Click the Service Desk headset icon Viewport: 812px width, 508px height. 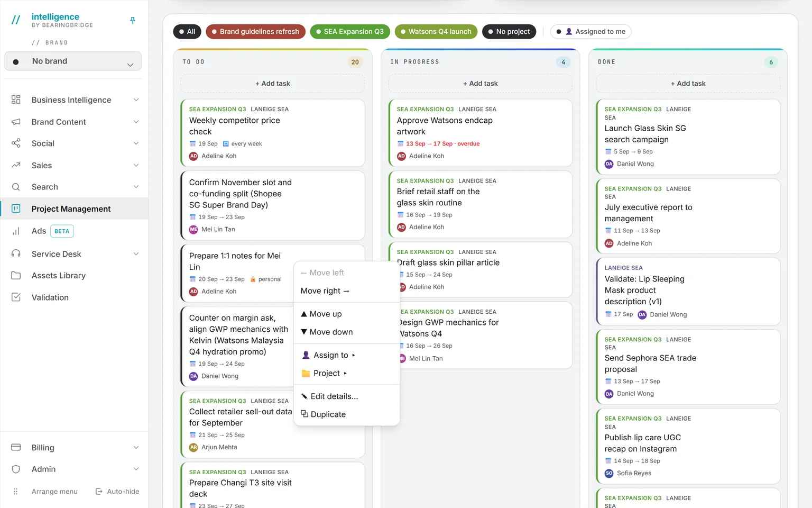(x=16, y=253)
